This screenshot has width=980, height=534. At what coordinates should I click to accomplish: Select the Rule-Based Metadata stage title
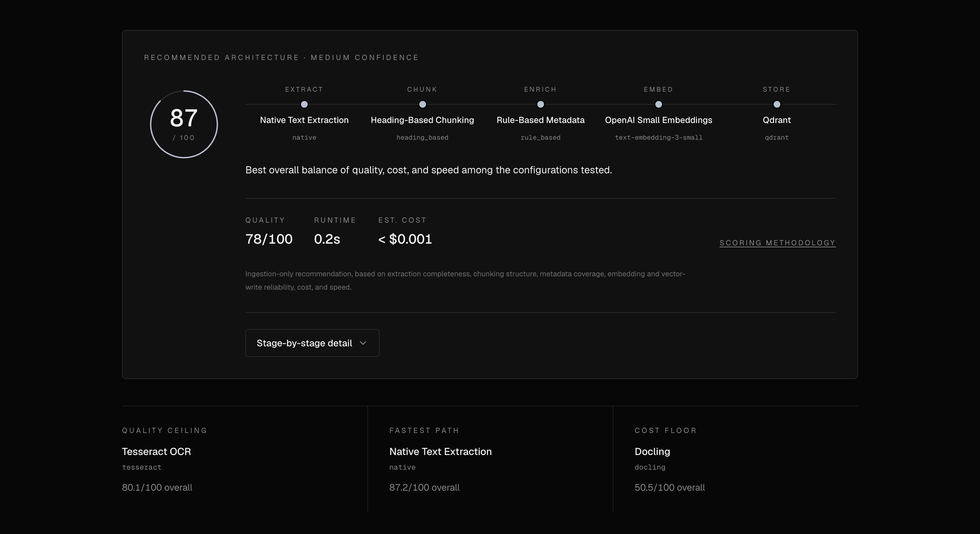pyautogui.click(x=540, y=120)
